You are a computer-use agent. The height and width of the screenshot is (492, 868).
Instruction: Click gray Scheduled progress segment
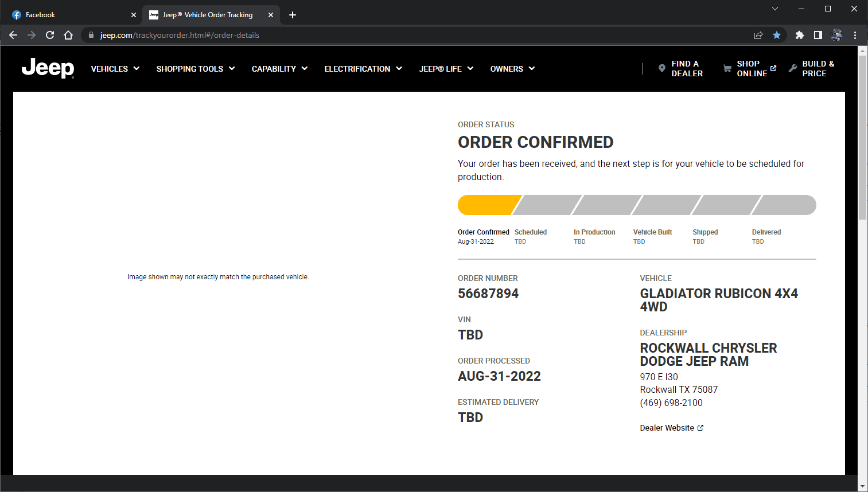coord(547,205)
